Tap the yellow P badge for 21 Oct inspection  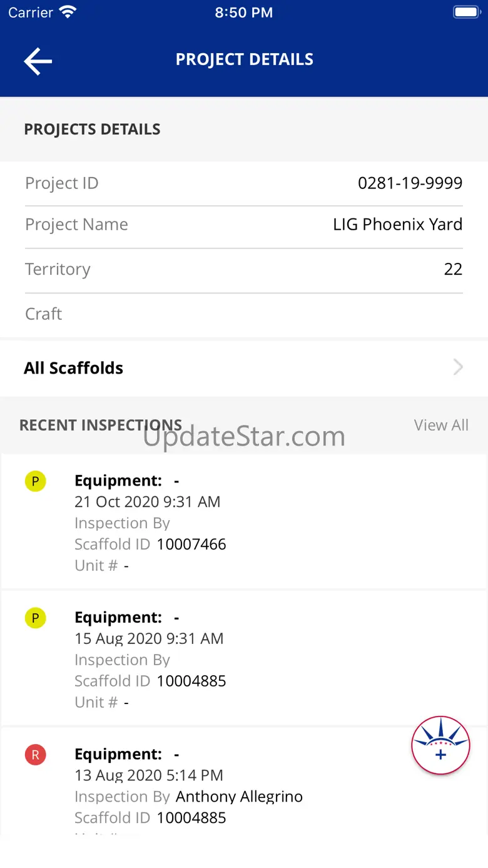[35, 481]
